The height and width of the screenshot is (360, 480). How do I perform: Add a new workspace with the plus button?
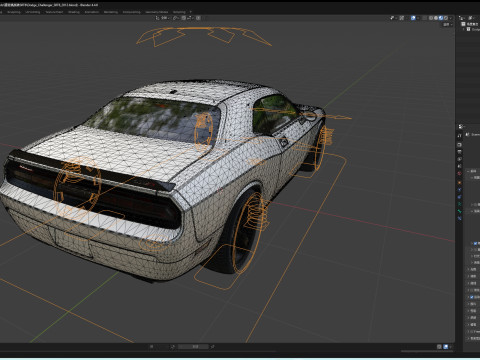point(191,12)
